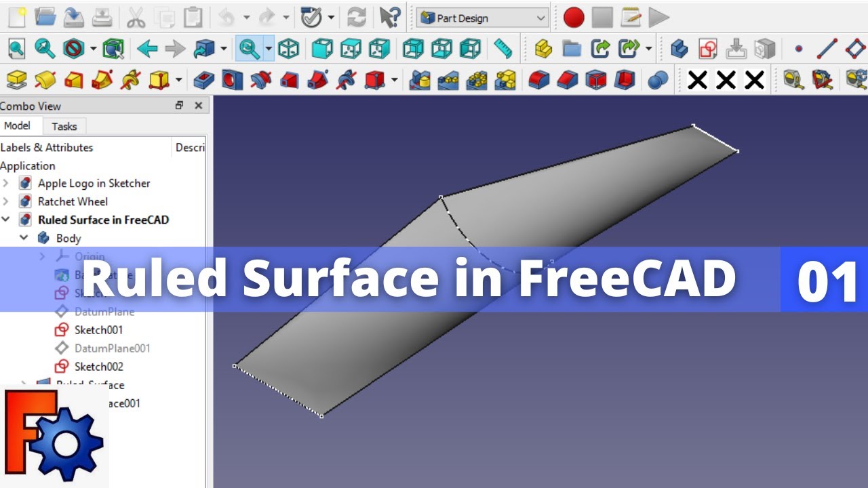
Task: Expand the Apple Logo in Sketcher document
Action: 5,183
